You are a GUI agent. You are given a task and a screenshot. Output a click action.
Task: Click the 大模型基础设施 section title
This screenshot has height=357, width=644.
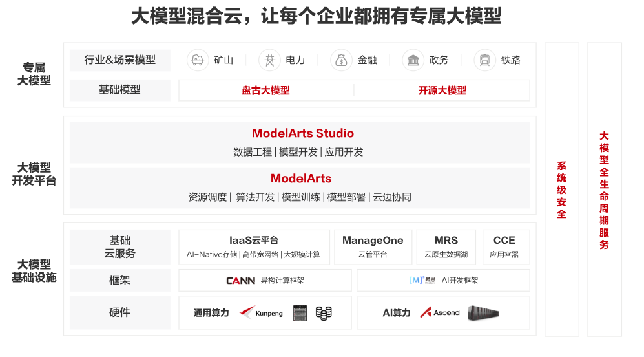click(x=34, y=270)
